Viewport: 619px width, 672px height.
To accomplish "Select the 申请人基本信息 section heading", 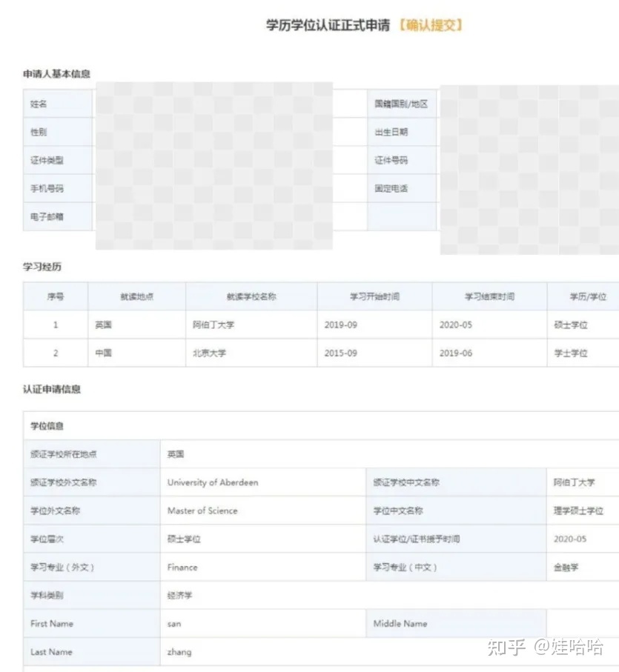I will tap(56, 73).
